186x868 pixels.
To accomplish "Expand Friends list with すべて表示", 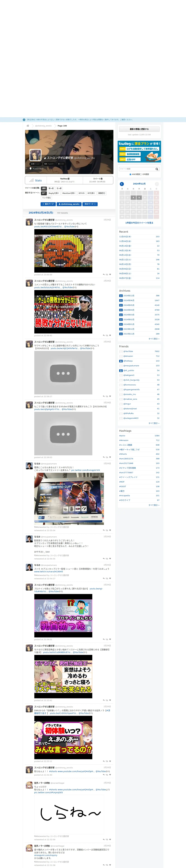I will 154,423.
